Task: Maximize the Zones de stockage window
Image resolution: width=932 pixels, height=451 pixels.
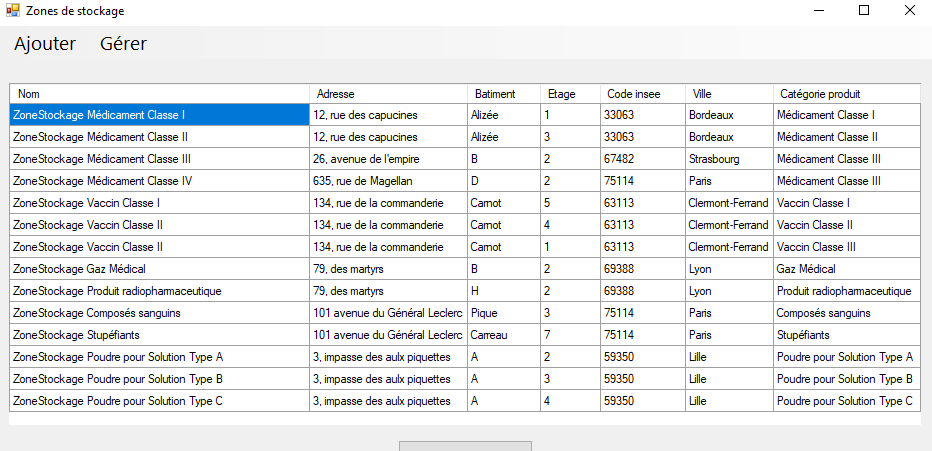Action: click(x=863, y=10)
